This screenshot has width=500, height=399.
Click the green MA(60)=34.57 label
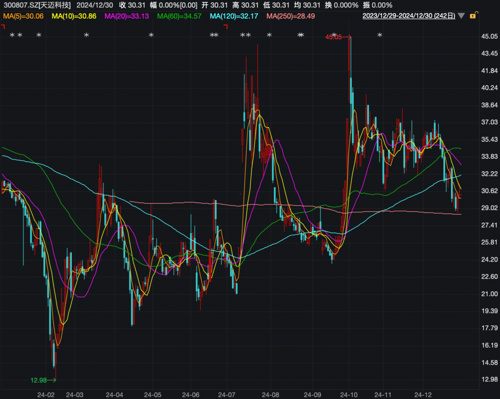(179, 16)
